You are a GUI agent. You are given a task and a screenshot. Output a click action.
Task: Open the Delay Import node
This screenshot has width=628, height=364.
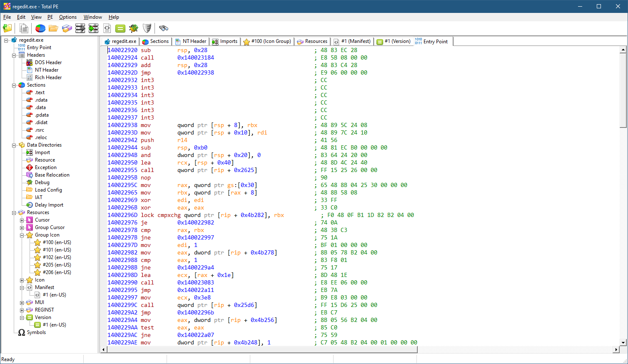[x=49, y=205]
